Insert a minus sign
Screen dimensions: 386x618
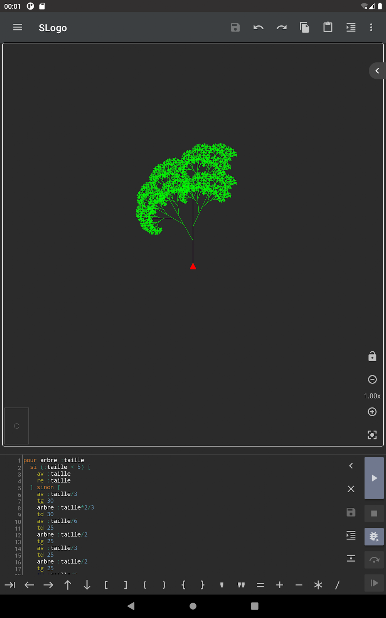(299, 585)
